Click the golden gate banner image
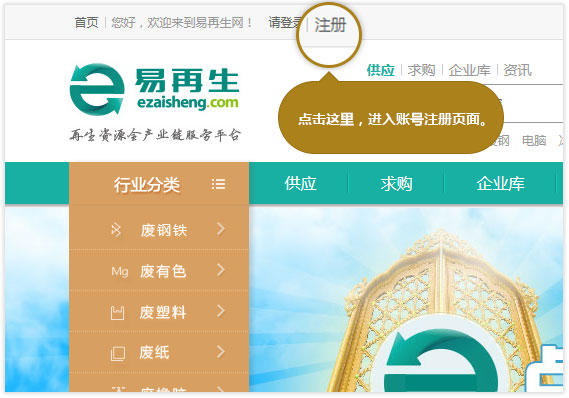569x398 pixels. tap(440, 310)
